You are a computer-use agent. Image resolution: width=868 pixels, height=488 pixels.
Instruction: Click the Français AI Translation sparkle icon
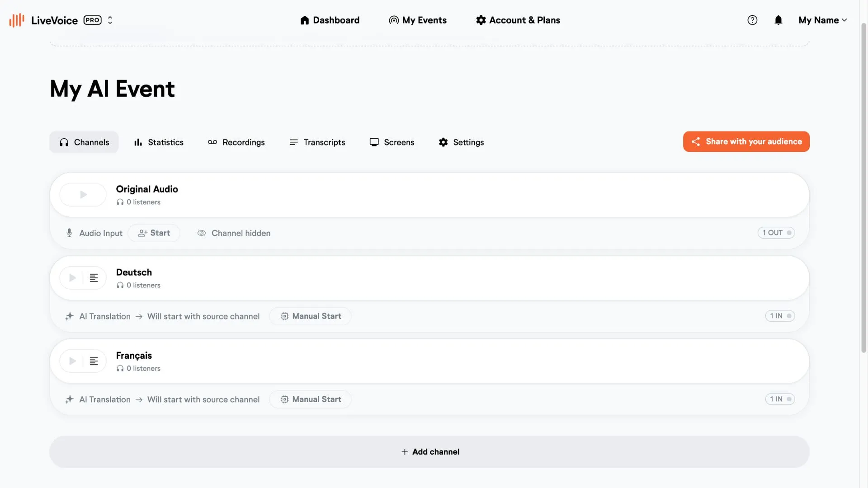tap(69, 399)
